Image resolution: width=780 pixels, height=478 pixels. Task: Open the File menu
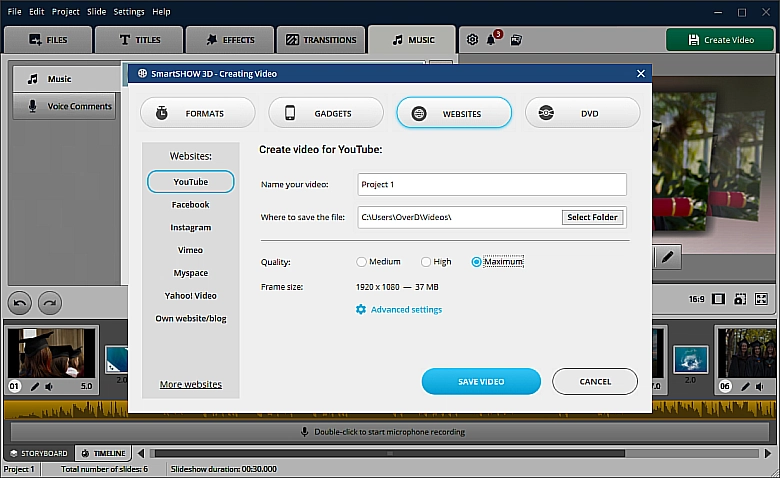pyautogui.click(x=14, y=11)
